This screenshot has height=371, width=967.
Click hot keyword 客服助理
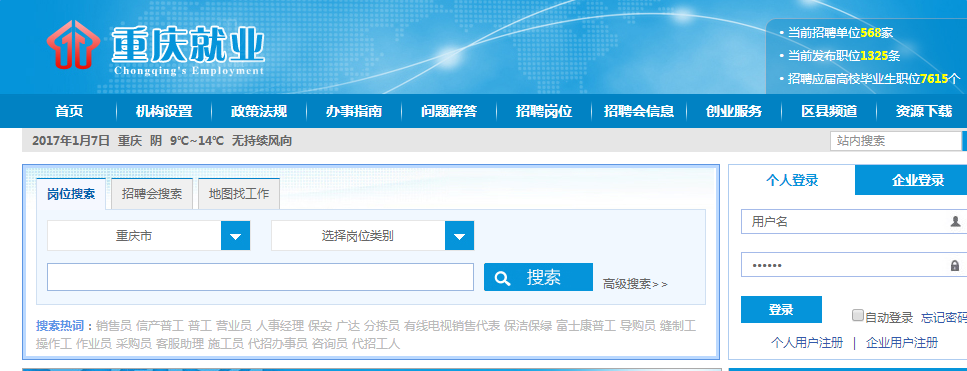pyautogui.click(x=179, y=344)
